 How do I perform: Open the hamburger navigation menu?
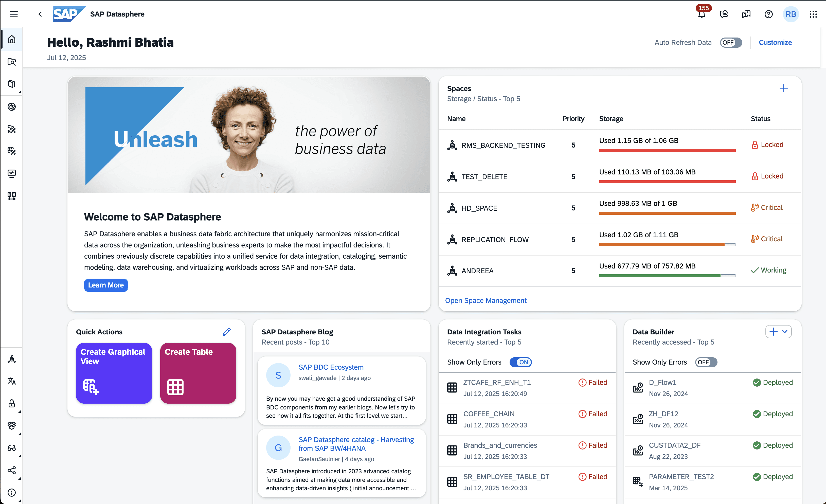coord(13,14)
